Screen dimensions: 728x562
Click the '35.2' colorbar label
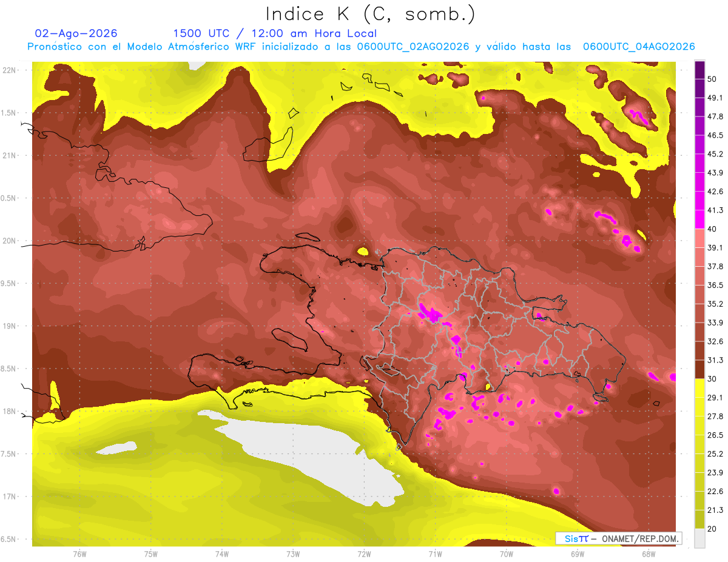tap(715, 304)
